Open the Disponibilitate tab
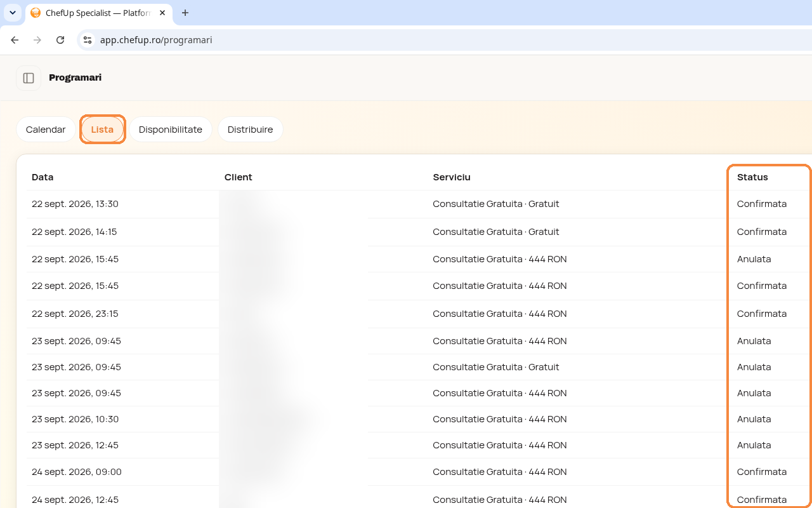 (x=171, y=130)
